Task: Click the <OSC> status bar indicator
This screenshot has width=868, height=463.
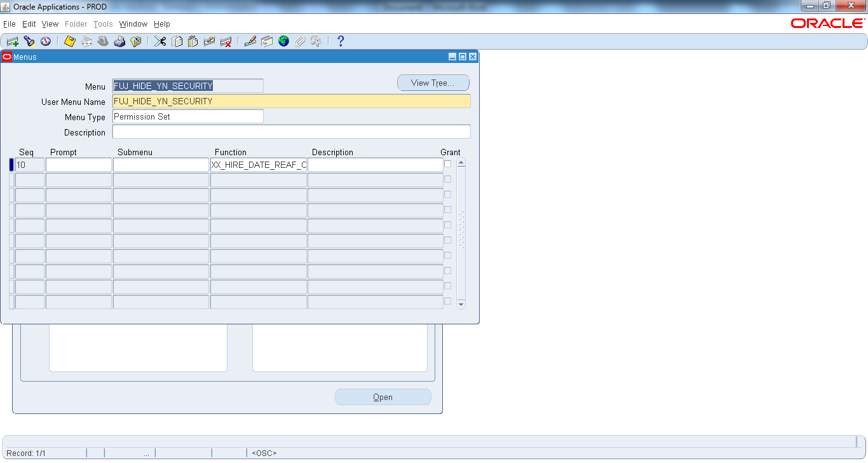Action: 264,453
